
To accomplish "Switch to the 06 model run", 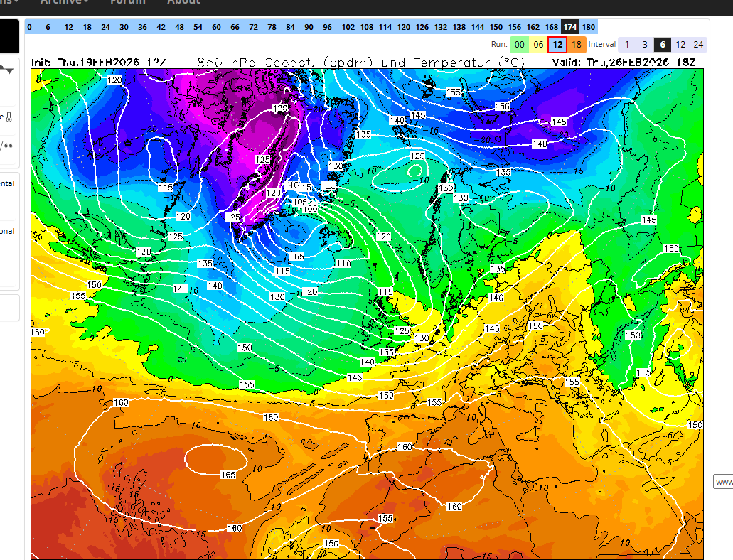I will pyautogui.click(x=538, y=45).
